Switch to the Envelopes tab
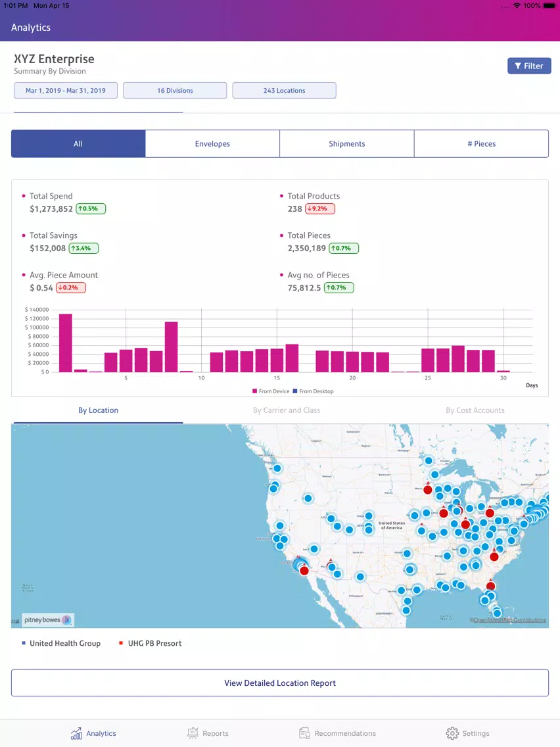Screen dimensions: 560x747 click(x=212, y=143)
